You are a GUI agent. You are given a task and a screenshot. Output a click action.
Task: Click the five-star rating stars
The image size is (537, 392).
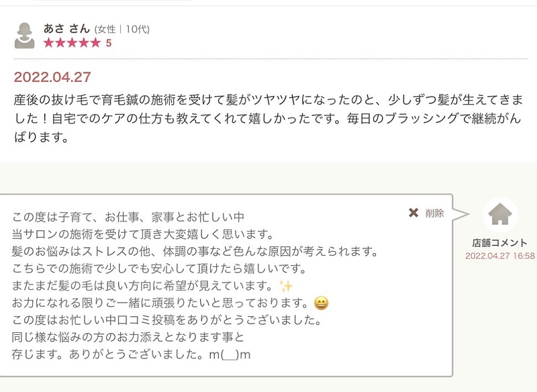72,43
